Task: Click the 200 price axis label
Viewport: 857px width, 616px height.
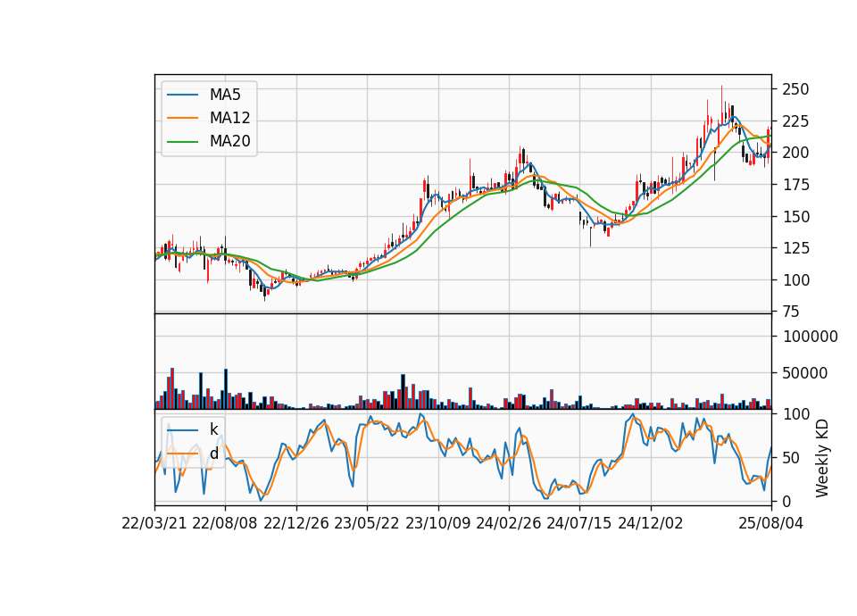Action: (795, 153)
